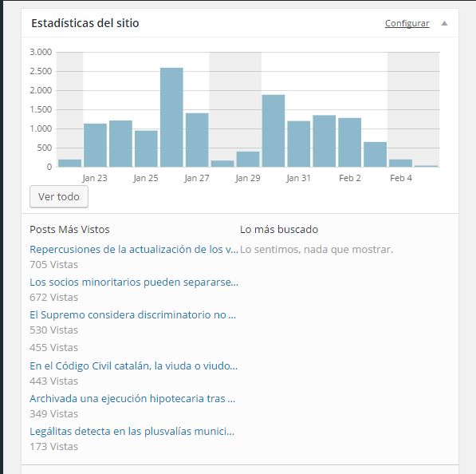Click 'Lo sentimos, nada que mostrar.' text
The image size is (476, 474).
pyautogui.click(x=317, y=250)
